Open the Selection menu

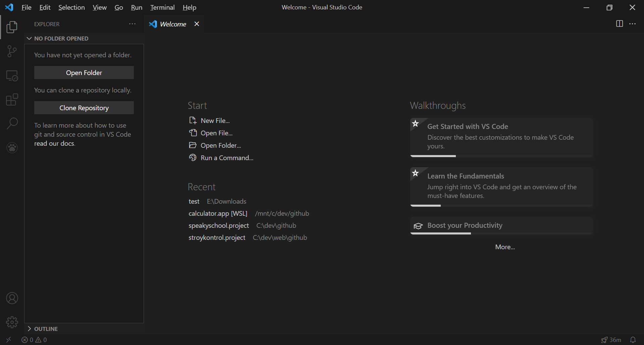click(x=71, y=7)
